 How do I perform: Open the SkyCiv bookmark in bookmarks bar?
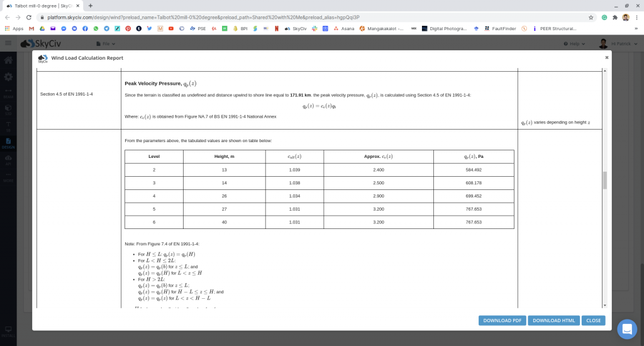[x=296, y=28]
